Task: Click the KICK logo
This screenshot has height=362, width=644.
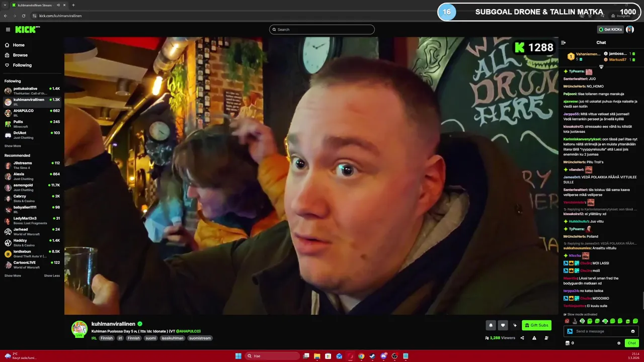Action: coord(27,30)
